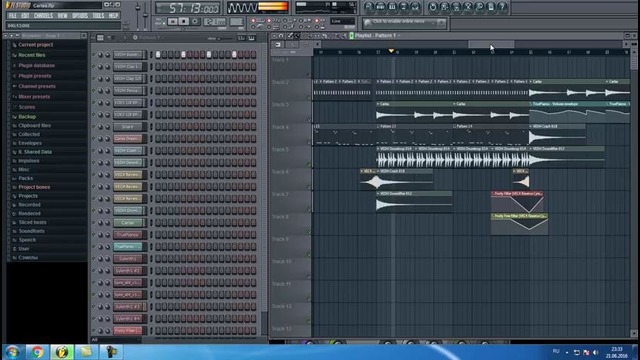Click the Snare channel button
Screen dimensions: 640x360
128,127
